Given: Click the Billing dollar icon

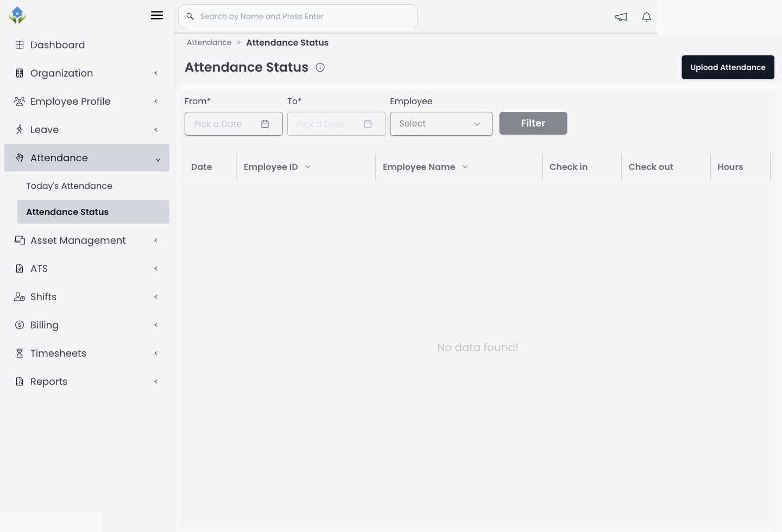Looking at the screenshot, I should click(20, 325).
